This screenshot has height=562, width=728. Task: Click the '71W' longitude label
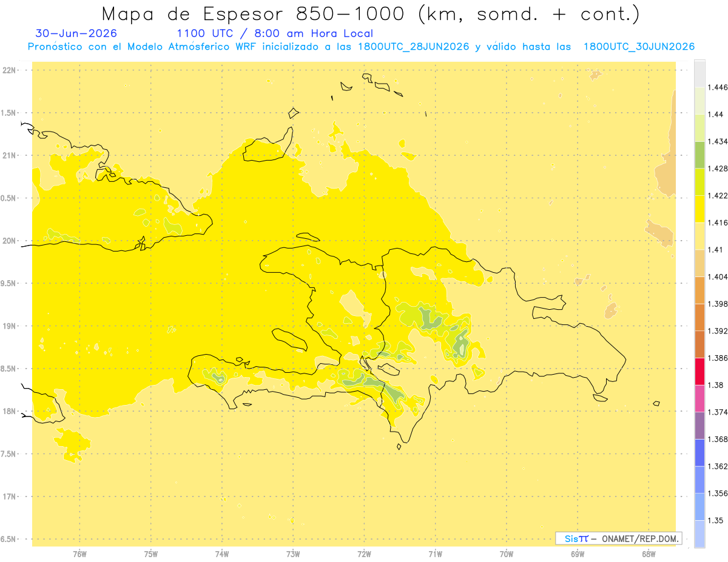435,554
